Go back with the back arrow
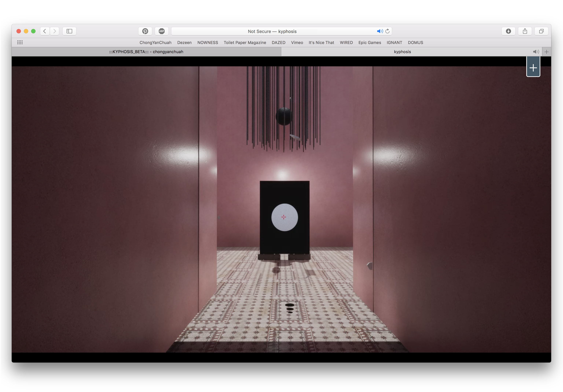Image resolution: width=563 pixels, height=392 pixels. pos(45,31)
